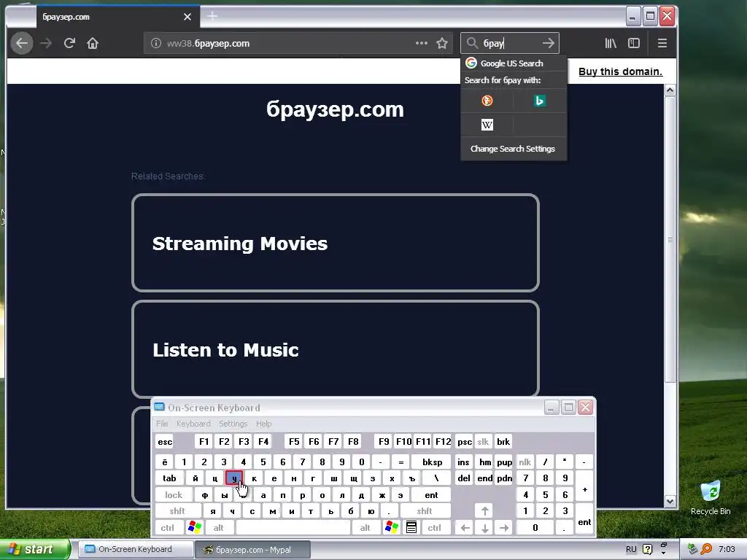Tap the up arrow key on On-Screen Keyboard
This screenshot has width=747, height=560.
pos(485,511)
